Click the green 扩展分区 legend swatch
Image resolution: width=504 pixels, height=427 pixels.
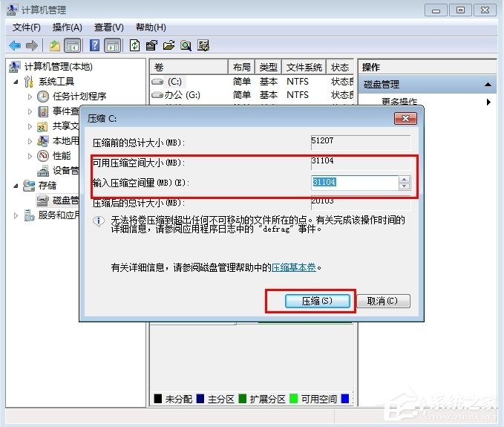pyautogui.click(x=243, y=399)
